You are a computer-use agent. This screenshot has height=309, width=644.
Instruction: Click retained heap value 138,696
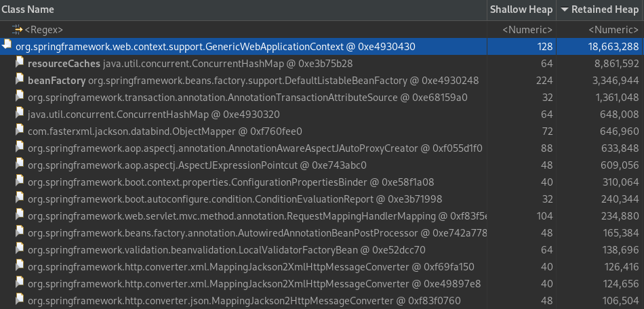point(620,249)
